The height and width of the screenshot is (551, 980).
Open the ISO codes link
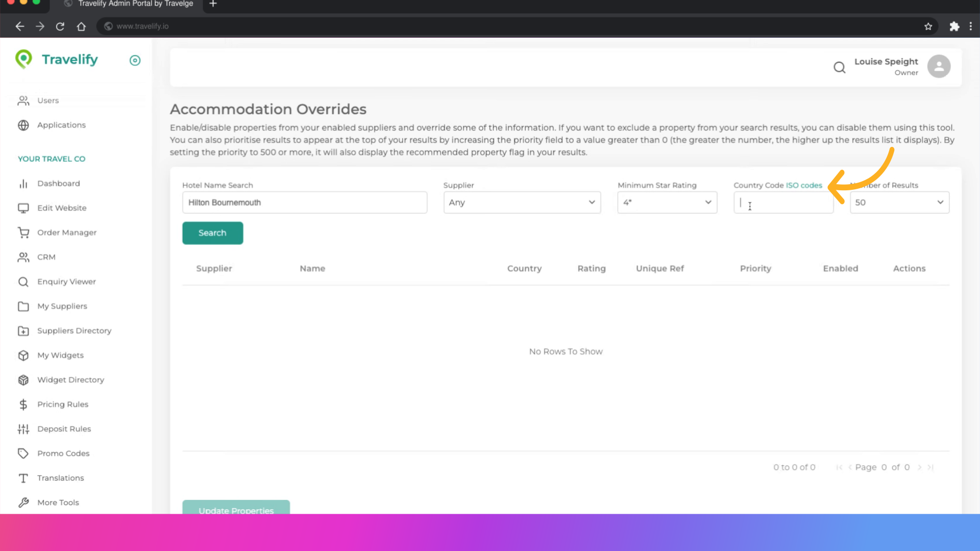click(804, 185)
